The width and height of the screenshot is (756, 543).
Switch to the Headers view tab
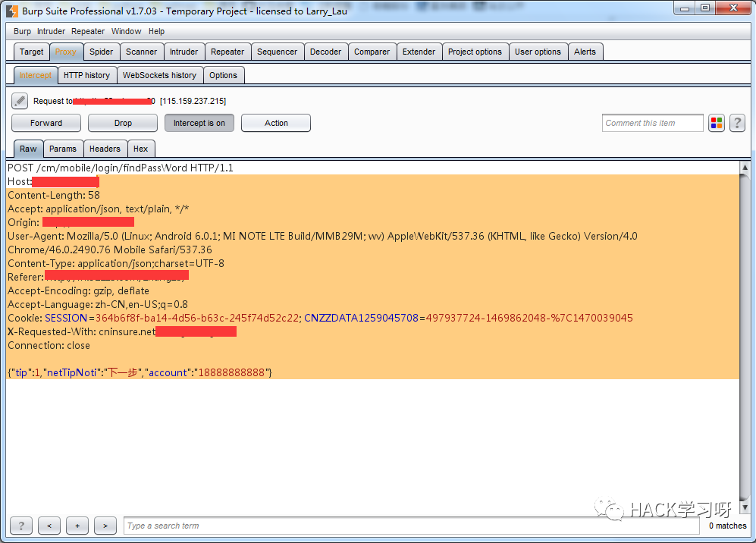point(105,149)
